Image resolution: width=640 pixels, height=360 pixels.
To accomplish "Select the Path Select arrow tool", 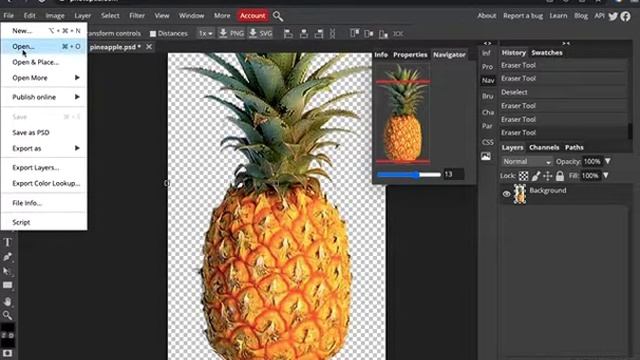I will click(7, 271).
